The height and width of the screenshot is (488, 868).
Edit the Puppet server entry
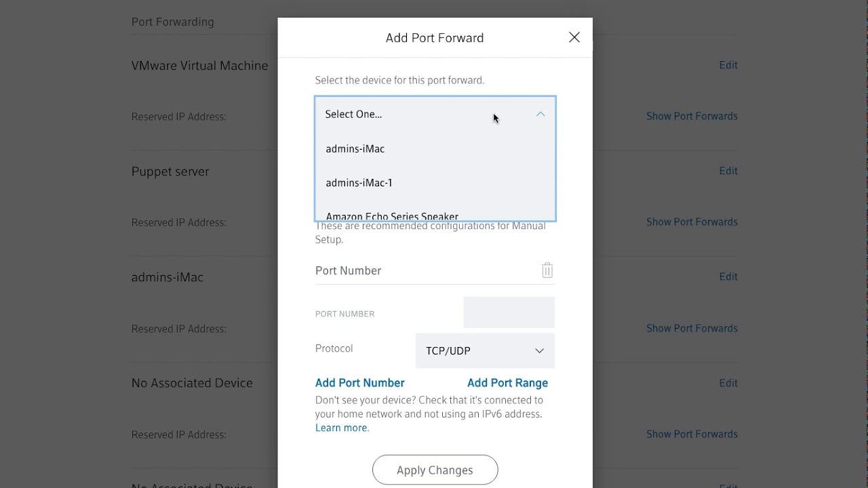tap(728, 171)
